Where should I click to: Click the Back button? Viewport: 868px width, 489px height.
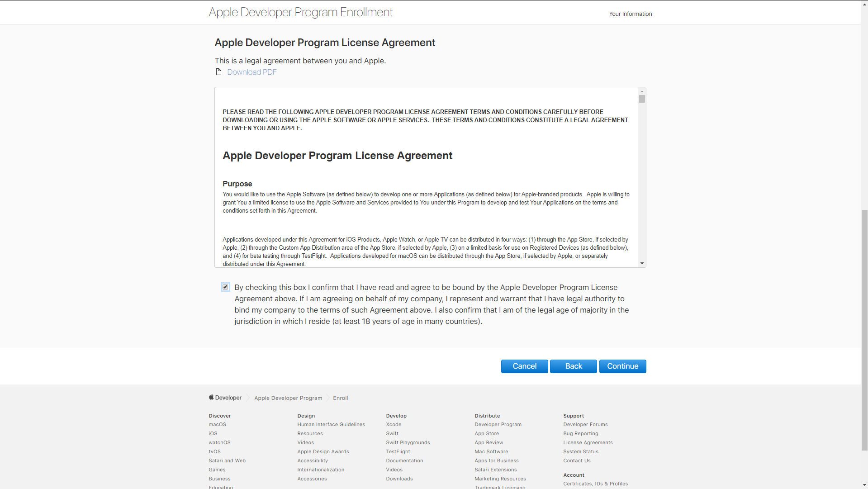573,366
